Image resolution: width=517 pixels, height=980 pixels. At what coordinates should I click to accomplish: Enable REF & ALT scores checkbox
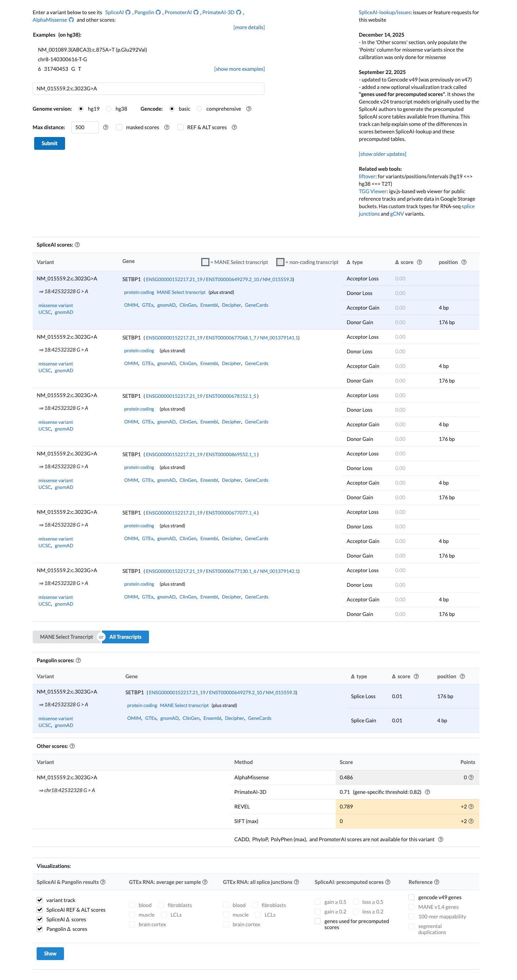(181, 127)
